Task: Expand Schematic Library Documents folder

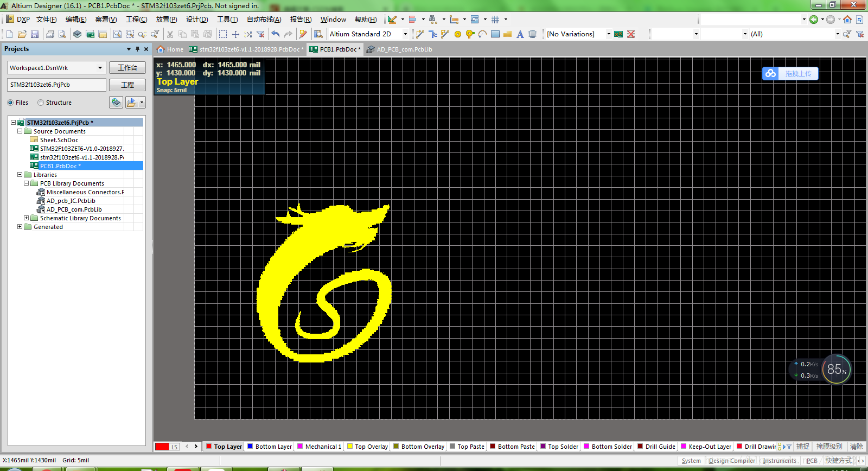Action: [x=27, y=218]
